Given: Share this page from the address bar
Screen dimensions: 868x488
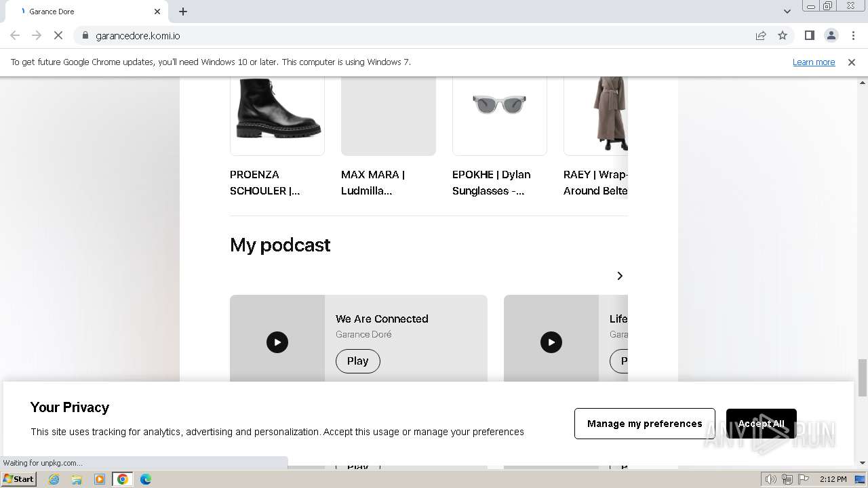Looking at the screenshot, I should coord(761,36).
